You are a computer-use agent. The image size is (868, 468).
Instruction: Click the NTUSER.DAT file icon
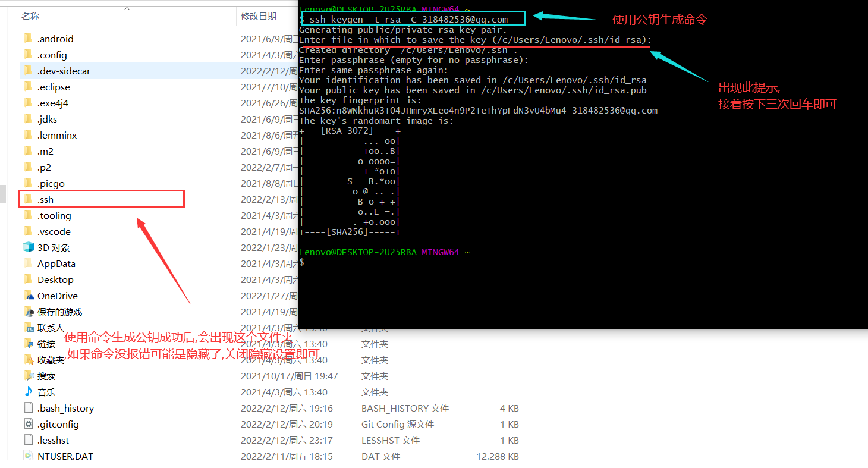click(x=28, y=456)
